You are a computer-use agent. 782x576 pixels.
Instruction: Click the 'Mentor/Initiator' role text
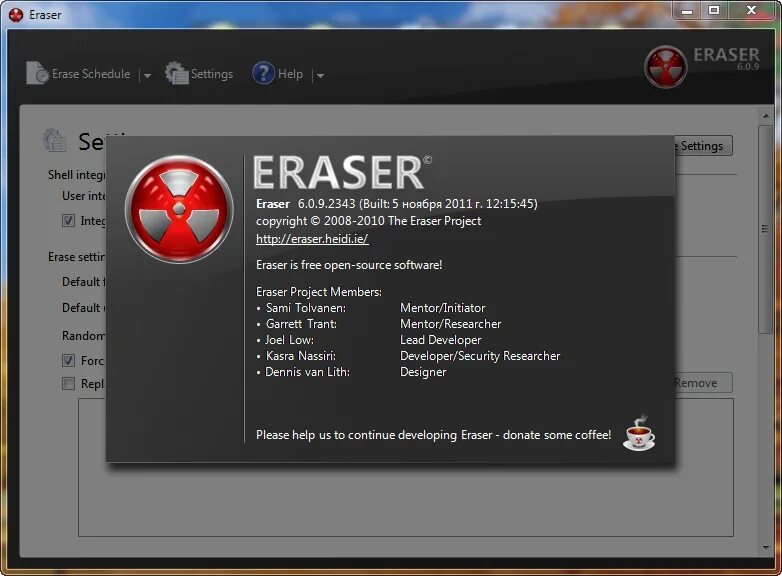(442, 308)
